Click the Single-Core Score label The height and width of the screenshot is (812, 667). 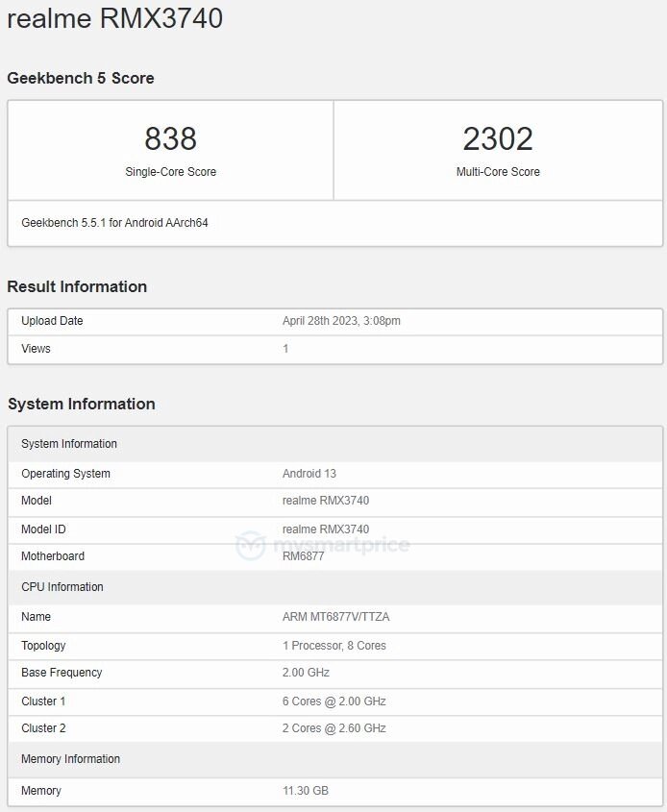coord(170,171)
